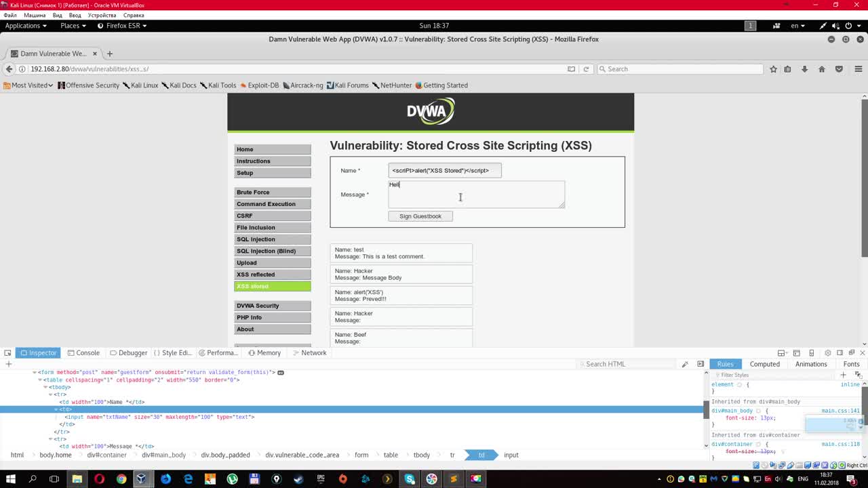This screenshot has width=868, height=488.
Task: Click the Search HTML box in inspector
Action: click(627, 364)
